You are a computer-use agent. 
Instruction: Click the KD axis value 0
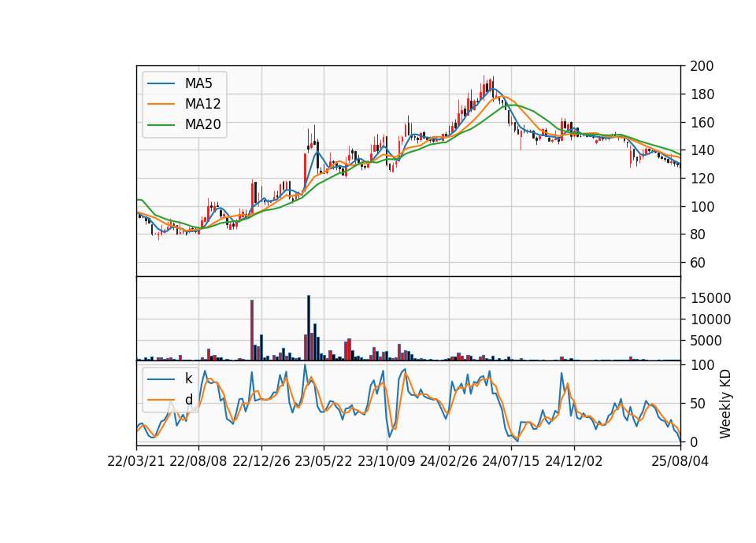pyautogui.click(x=695, y=441)
